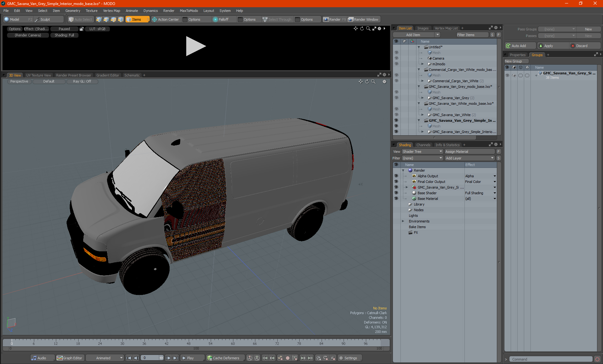
Task: Expand the Environments node
Action: click(x=403, y=221)
